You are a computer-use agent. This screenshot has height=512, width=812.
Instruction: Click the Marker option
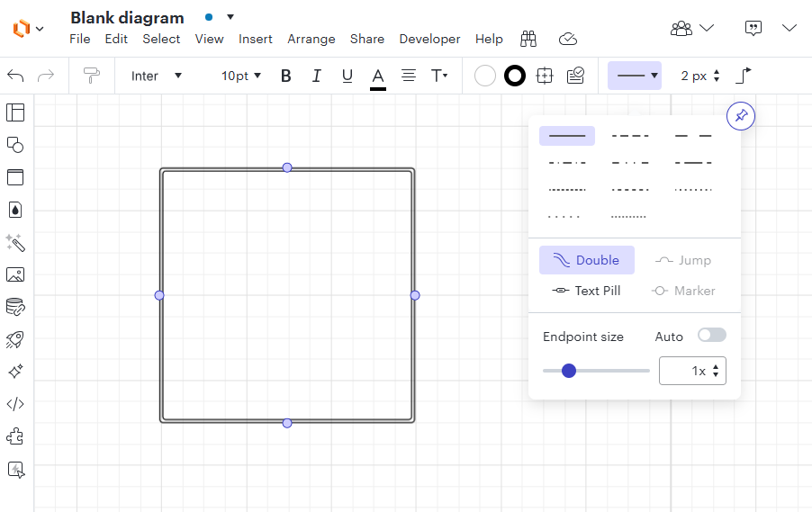pos(683,291)
